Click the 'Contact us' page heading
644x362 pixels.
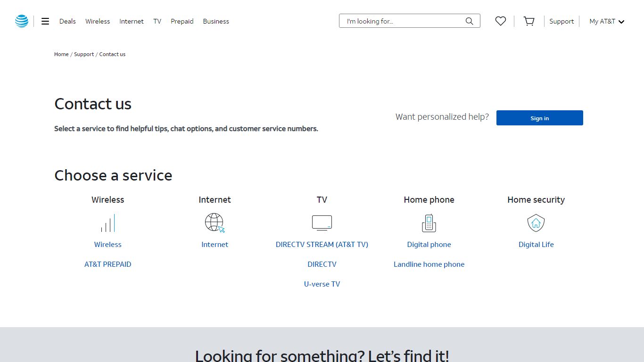tap(93, 104)
